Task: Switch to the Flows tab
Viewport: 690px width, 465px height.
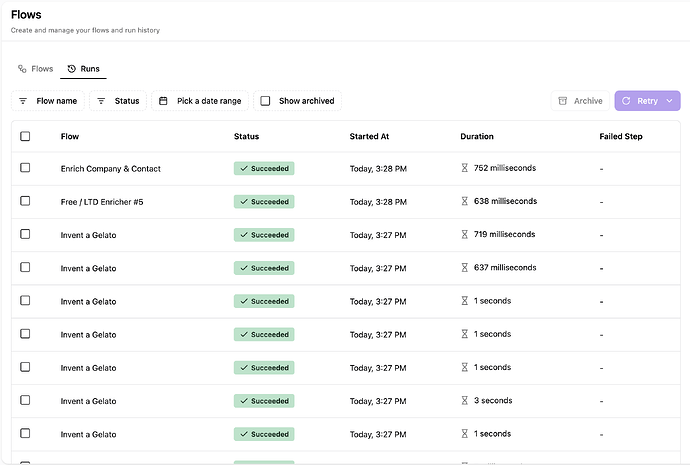Action: [35, 69]
